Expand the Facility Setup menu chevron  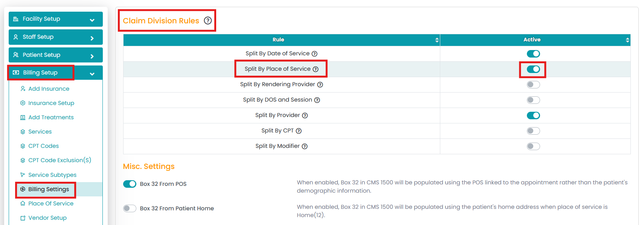click(x=92, y=20)
